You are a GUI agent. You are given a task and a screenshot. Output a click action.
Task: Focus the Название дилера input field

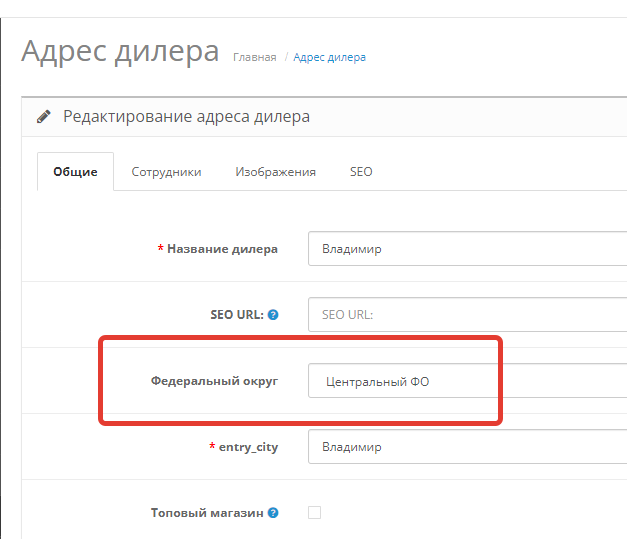(467, 249)
